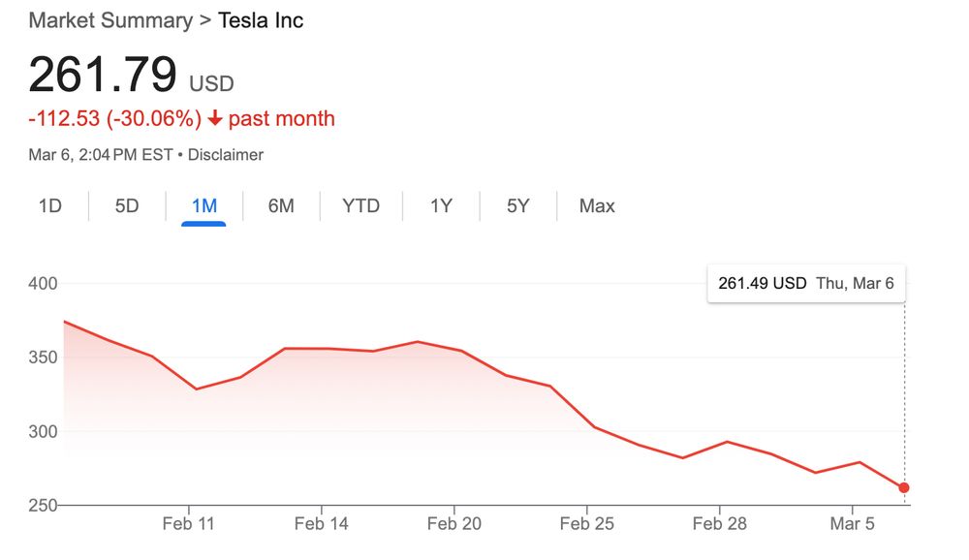Viewport: 969px width, 560px height.
Task: Switch to the 1D time range tab
Action: pos(49,205)
